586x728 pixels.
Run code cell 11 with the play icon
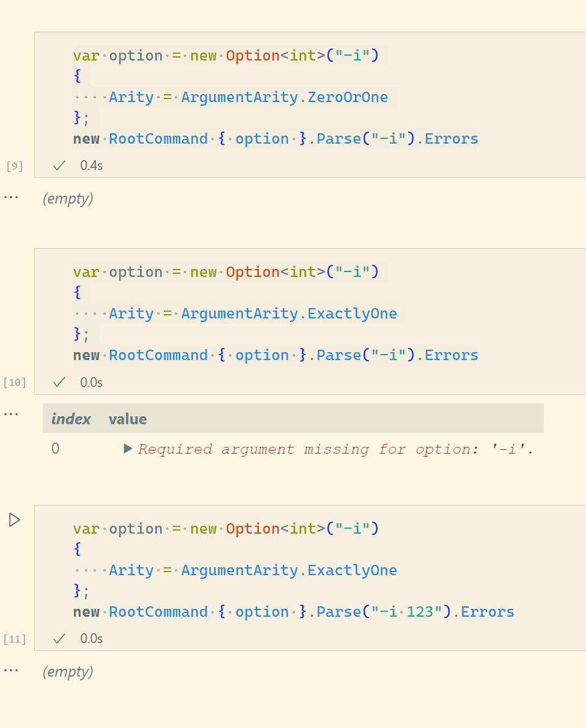(13, 520)
